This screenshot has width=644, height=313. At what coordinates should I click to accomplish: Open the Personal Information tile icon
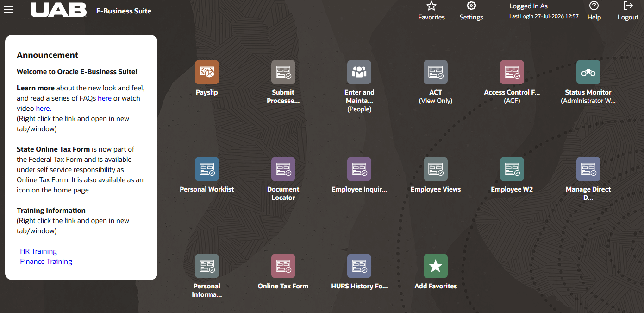(x=207, y=266)
